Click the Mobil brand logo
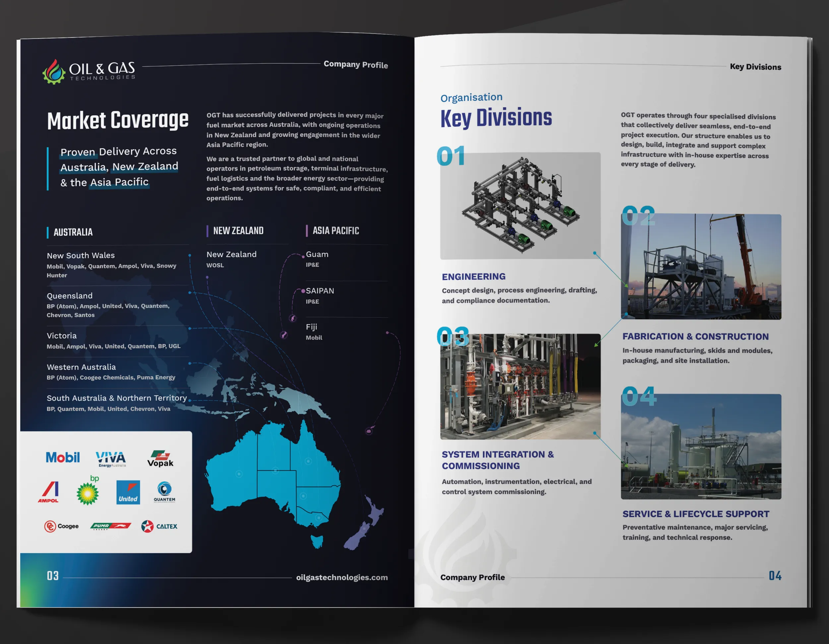This screenshot has height=644, width=829. [63, 457]
